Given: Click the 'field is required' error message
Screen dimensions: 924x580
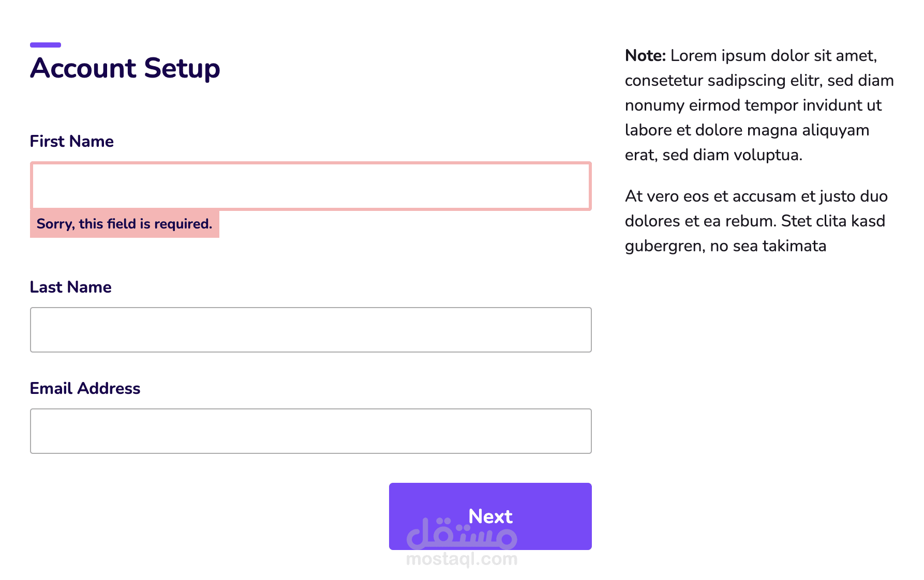Looking at the screenshot, I should (x=124, y=224).
